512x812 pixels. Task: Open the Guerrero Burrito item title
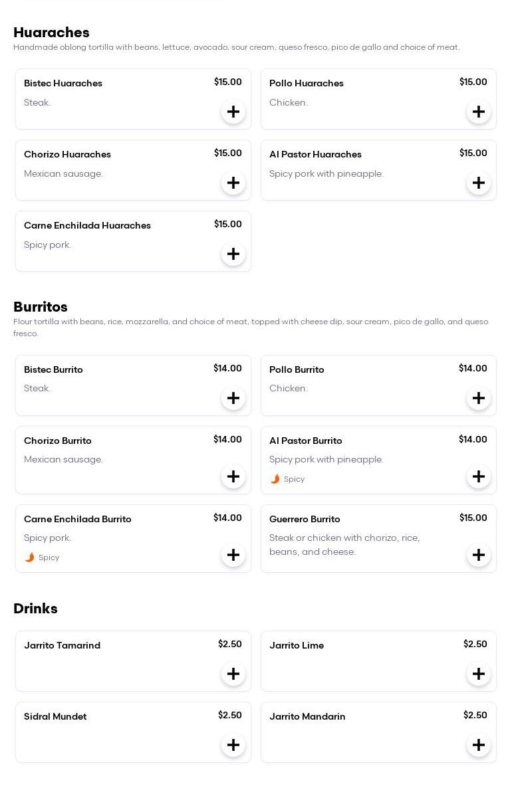(305, 519)
